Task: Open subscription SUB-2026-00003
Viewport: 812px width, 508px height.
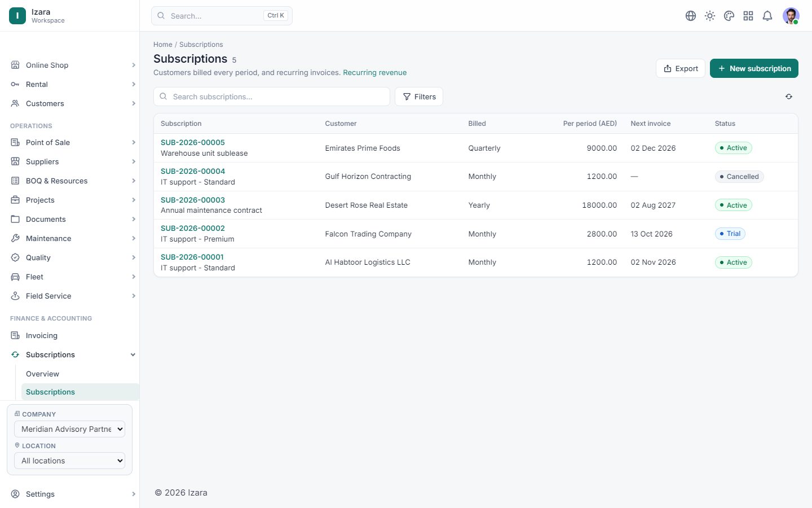Action: [193, 200]
